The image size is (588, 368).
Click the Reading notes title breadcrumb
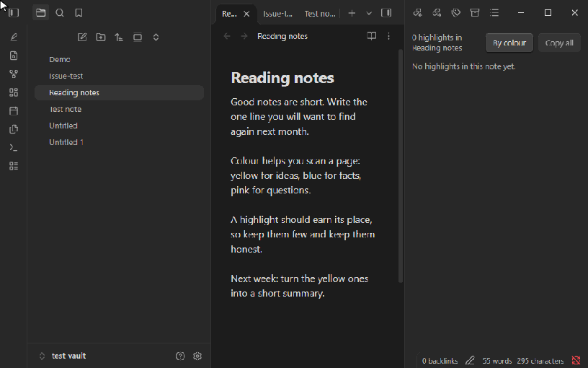(x=282, y=36)
